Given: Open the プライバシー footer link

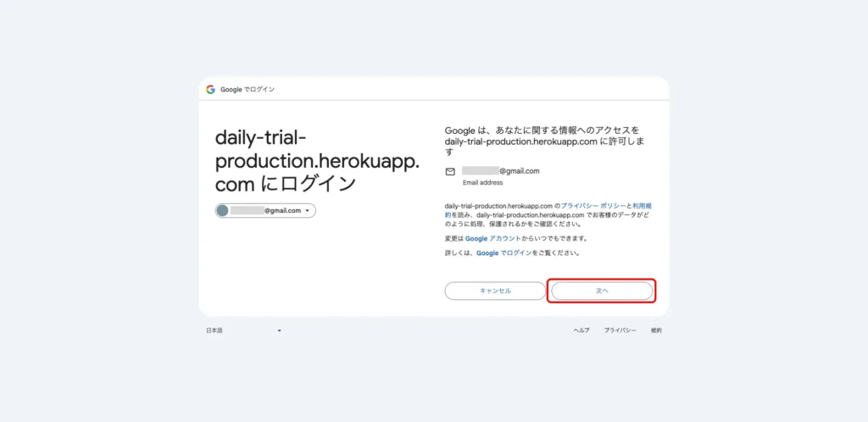Looking at the screenshot, I should pyautogui.click(x=620, y=330).
